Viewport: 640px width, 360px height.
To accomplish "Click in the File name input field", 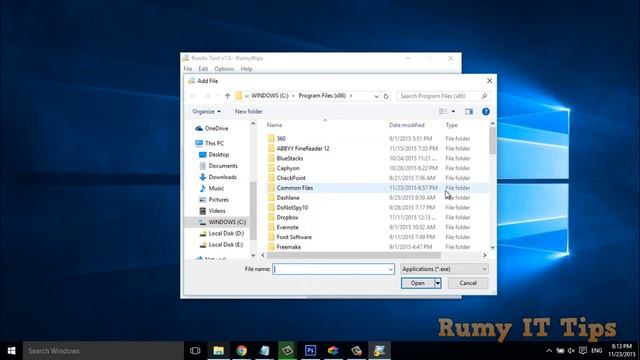I will point(330,269).
